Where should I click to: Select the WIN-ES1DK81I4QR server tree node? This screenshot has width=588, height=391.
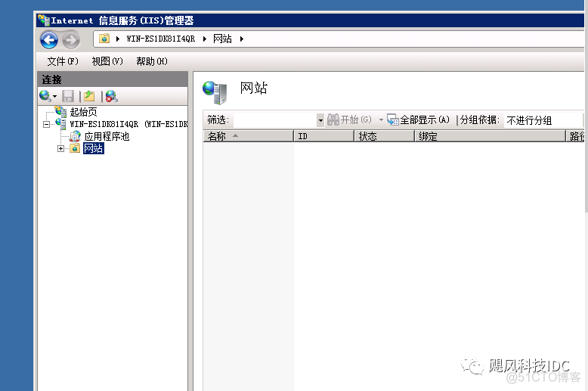(x=128, y=124)
